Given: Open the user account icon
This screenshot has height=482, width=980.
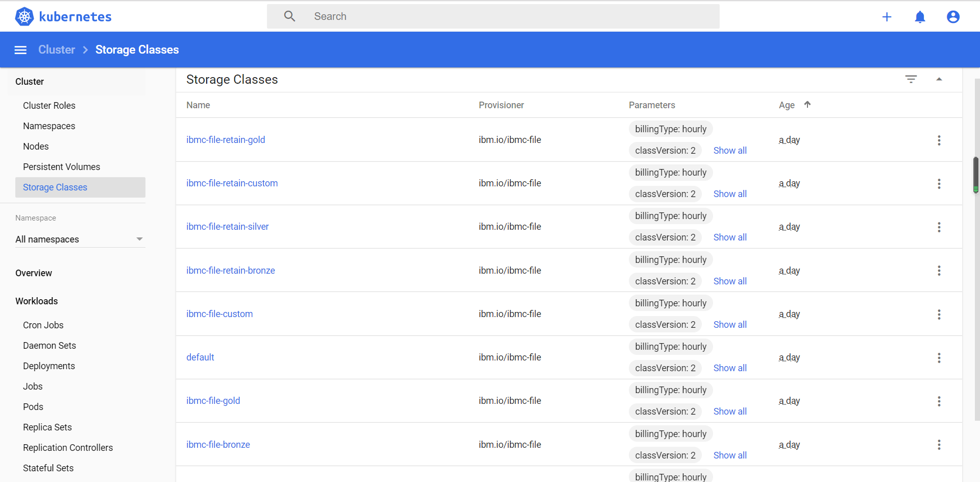Looking at the screenshot, I should (x=953, y=17).
